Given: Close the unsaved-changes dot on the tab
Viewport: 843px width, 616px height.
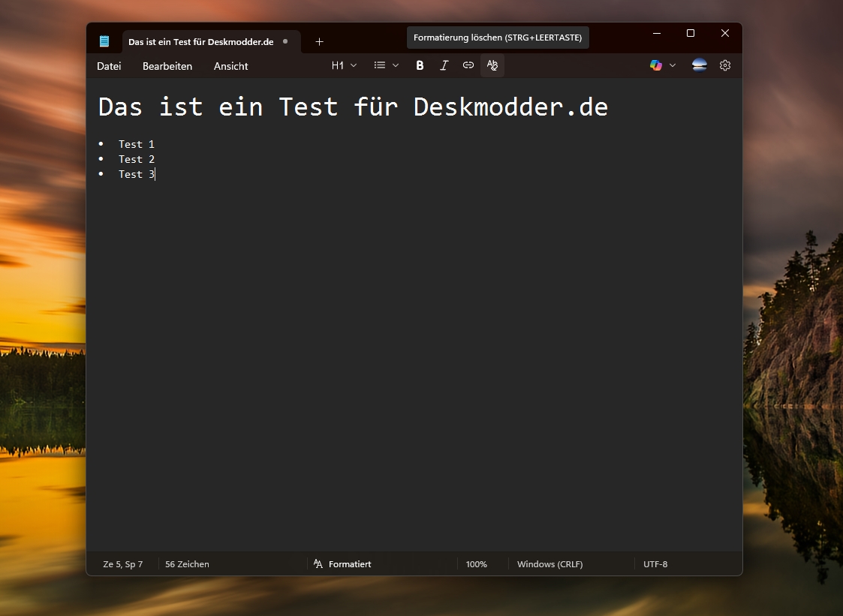Looking at the screenshot, I should pyautogui.click(x=285, y=41).
